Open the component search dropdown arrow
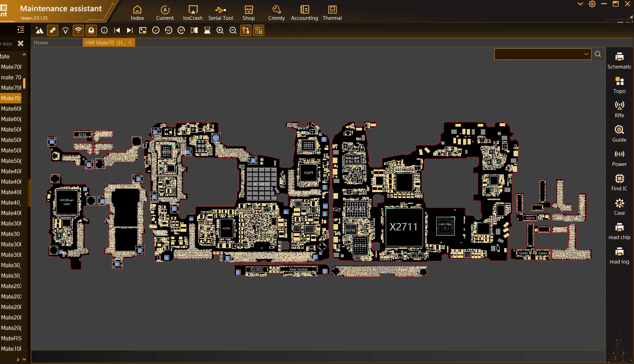 pyautogui.click(x=586, y=54)
